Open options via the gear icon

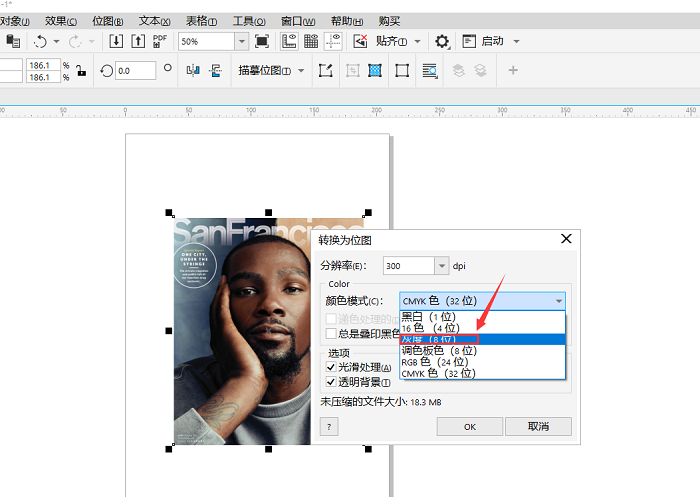tap(442, 42)
